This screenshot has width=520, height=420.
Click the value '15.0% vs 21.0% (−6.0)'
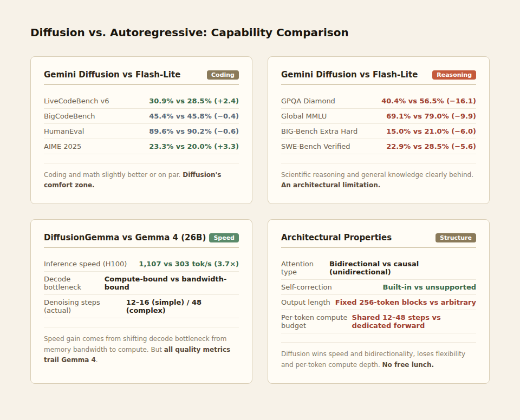[431, 132]
